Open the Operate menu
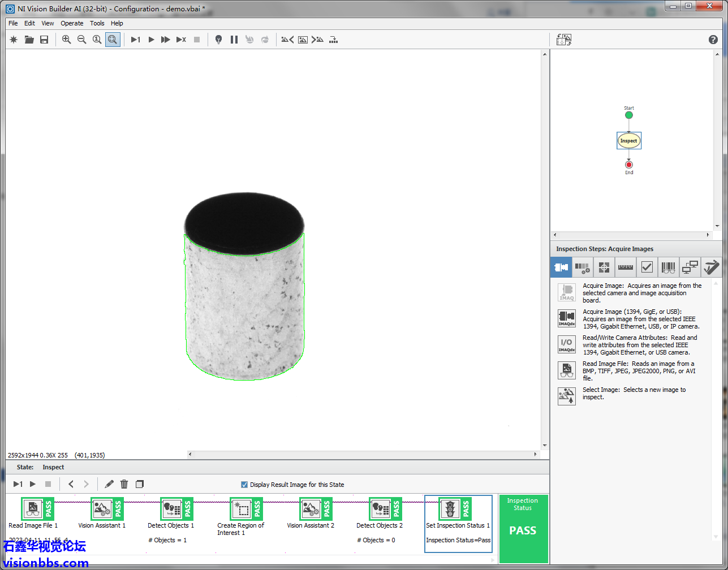 (72, 23)
